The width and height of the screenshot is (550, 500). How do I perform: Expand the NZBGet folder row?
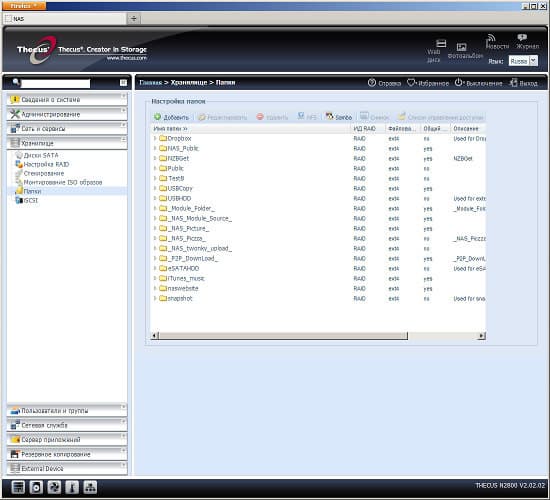[x=155, y=159]
